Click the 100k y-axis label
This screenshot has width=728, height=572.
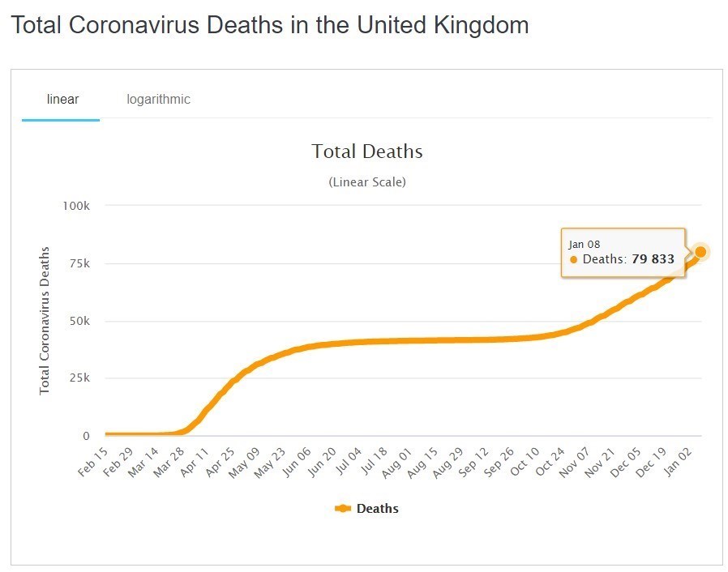coord(75,206)
